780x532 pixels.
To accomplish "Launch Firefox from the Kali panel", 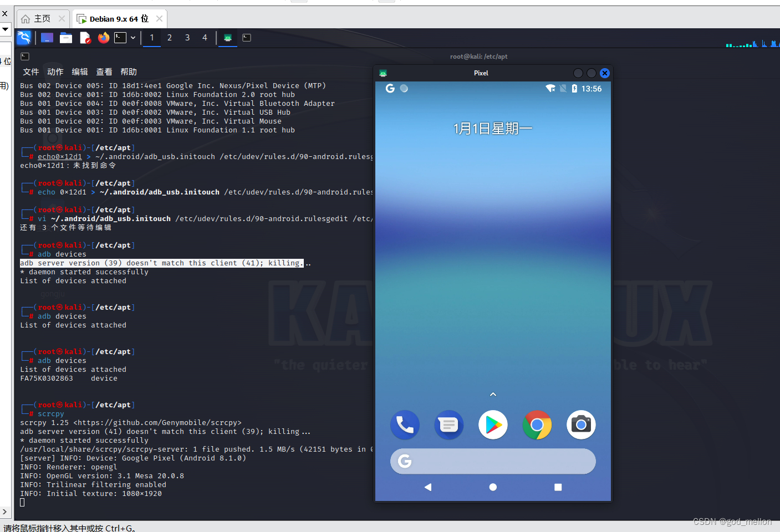I will [104, 38].
